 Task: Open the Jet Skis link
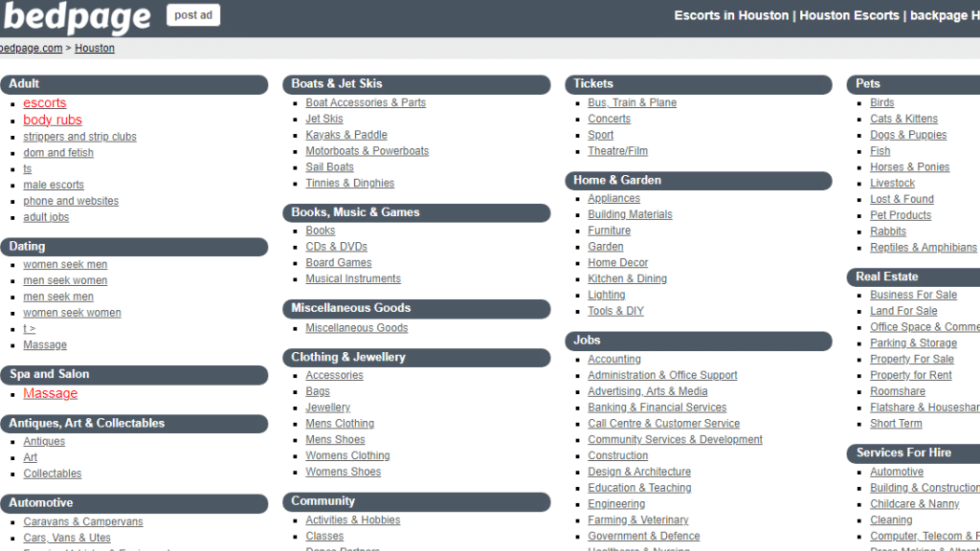tap(324, 119)
